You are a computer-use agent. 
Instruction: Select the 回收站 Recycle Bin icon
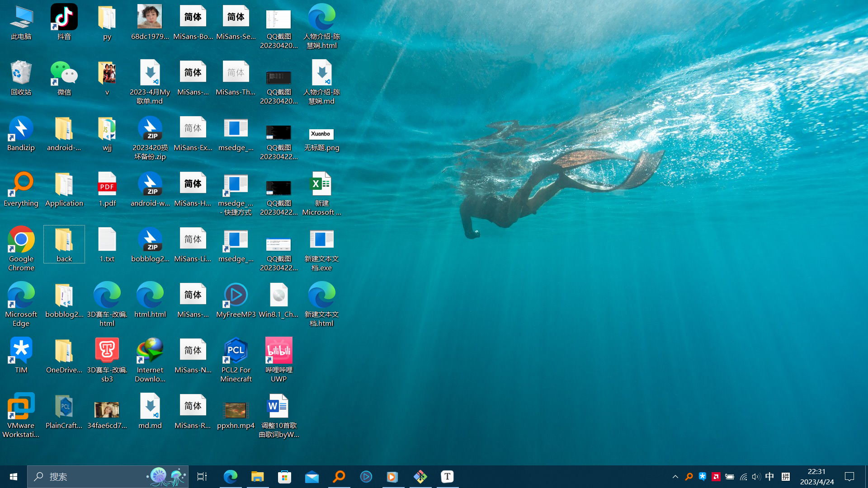point(21,78)
